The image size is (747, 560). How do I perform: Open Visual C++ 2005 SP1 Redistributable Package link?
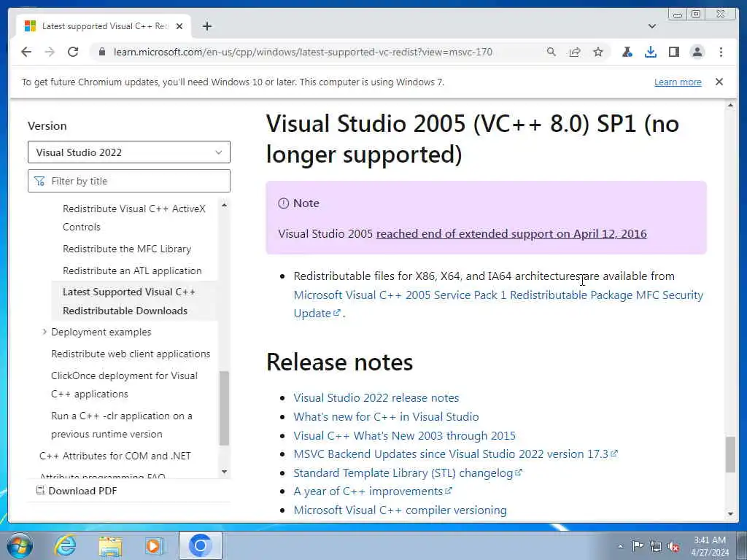click(x=498, y=304)
